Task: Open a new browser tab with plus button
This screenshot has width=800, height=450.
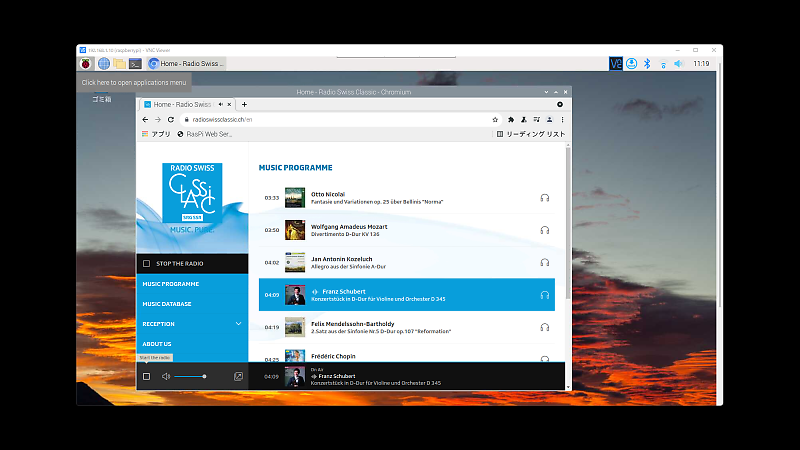Action: (x=244, y=104)
